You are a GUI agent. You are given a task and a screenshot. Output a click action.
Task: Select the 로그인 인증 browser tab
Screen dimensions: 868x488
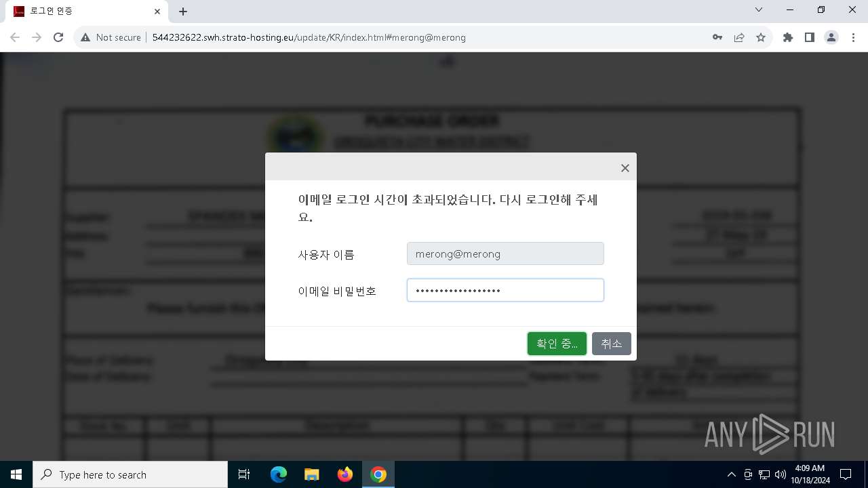click(x=85, y=11)
